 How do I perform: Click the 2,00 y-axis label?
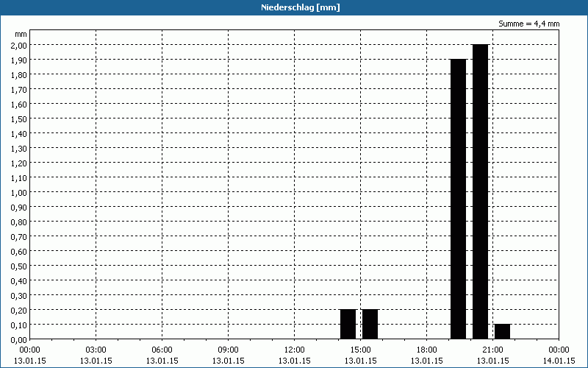[x=21, y=45]
